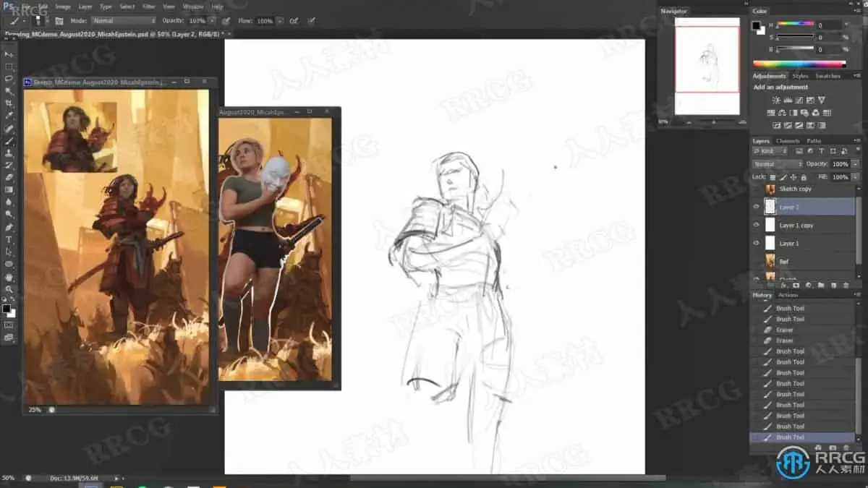Toggle airbrush build-up mode

pos(294,21)
